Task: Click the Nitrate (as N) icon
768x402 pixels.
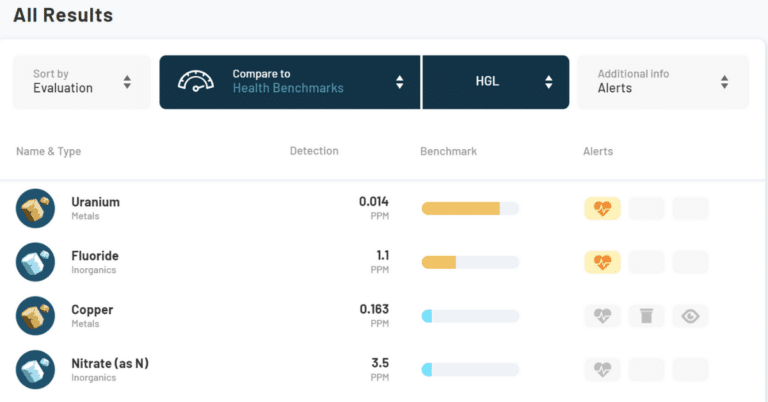Action: coord(36,369)
